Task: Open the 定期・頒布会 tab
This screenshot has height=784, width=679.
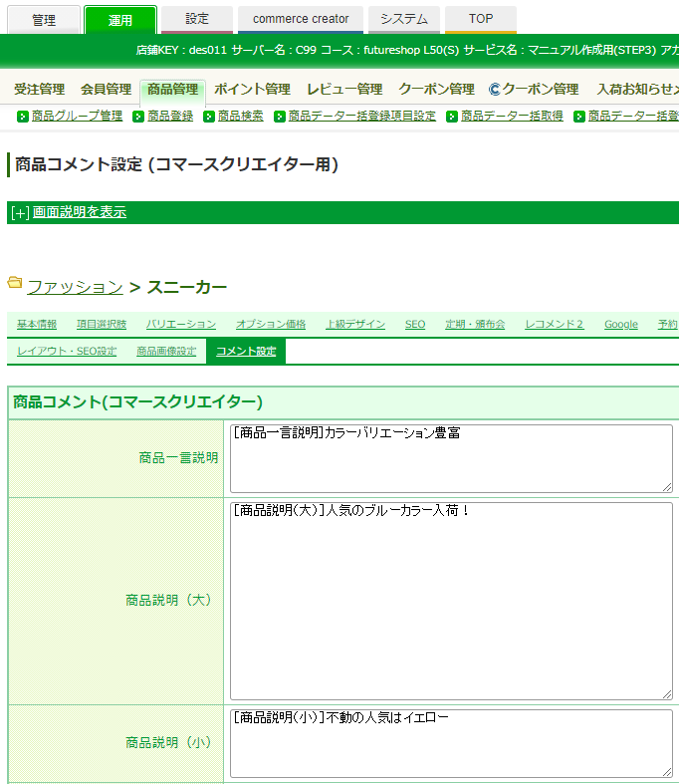Action: coord(475,324)
